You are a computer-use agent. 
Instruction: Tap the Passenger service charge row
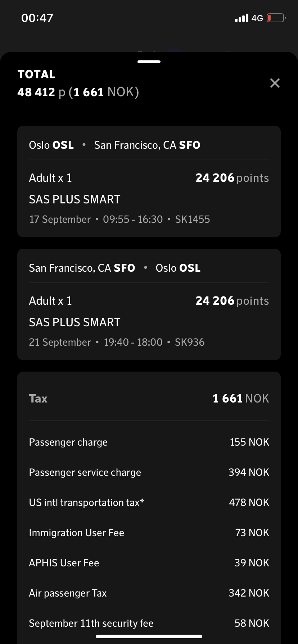click(x=149, y=472)
